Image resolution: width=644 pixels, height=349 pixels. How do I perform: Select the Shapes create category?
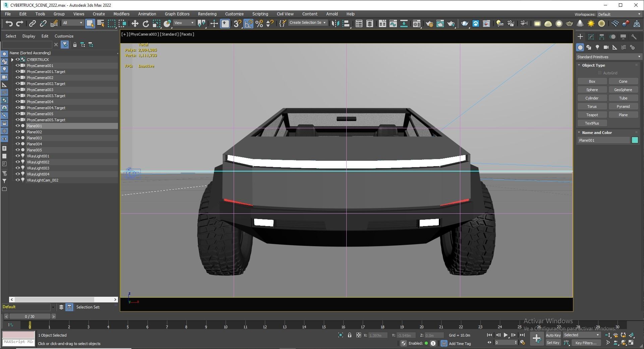(589, 48)
